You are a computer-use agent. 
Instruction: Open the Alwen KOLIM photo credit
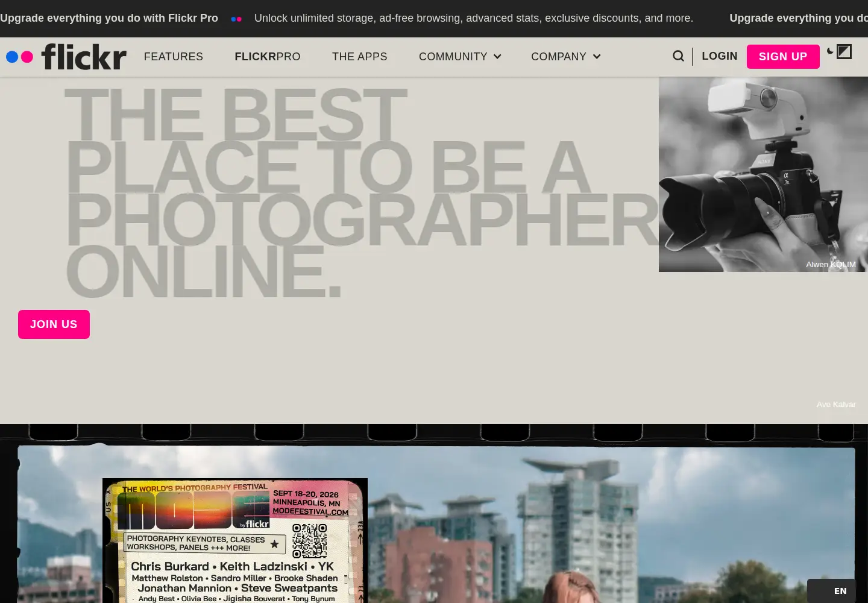831,264
